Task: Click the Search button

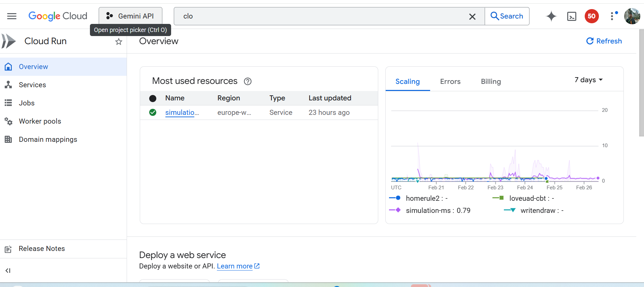Action: 507,16
